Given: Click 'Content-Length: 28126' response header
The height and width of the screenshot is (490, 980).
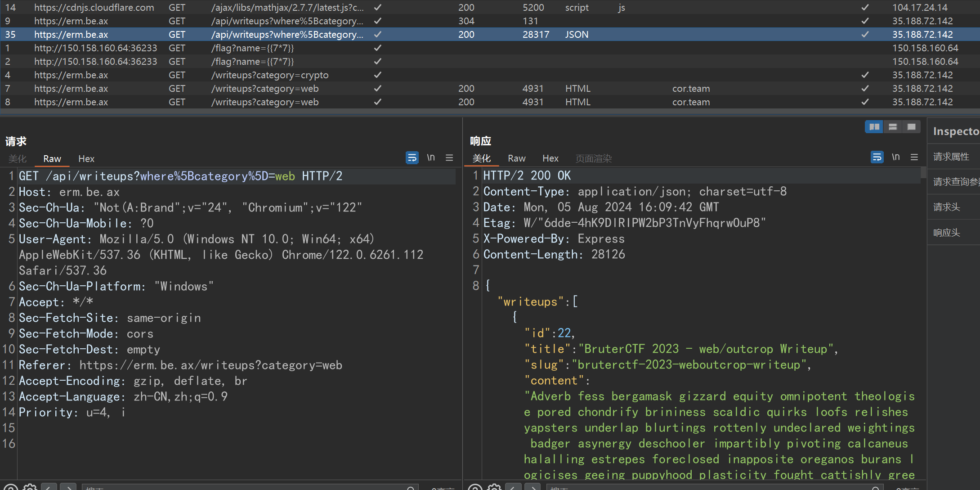Looking at the screenshot, I should point(554,254).
